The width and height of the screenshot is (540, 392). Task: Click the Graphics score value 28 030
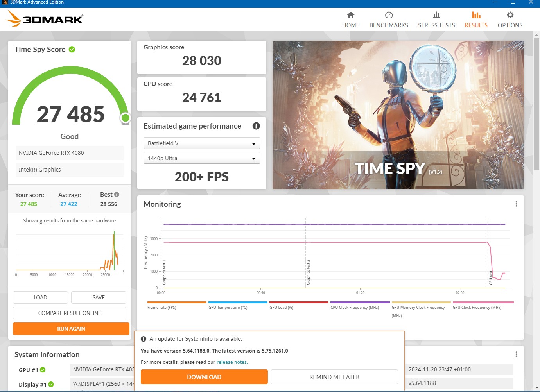[202, 61]
